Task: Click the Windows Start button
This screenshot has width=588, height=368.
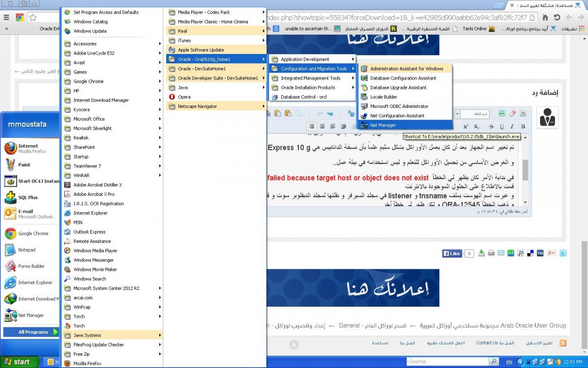Action: click(x=18, y=362)
